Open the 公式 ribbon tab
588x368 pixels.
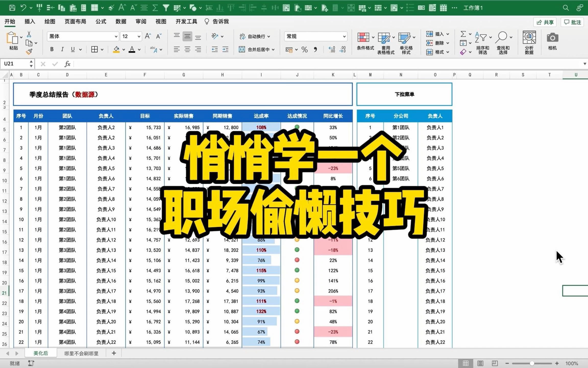101,21
